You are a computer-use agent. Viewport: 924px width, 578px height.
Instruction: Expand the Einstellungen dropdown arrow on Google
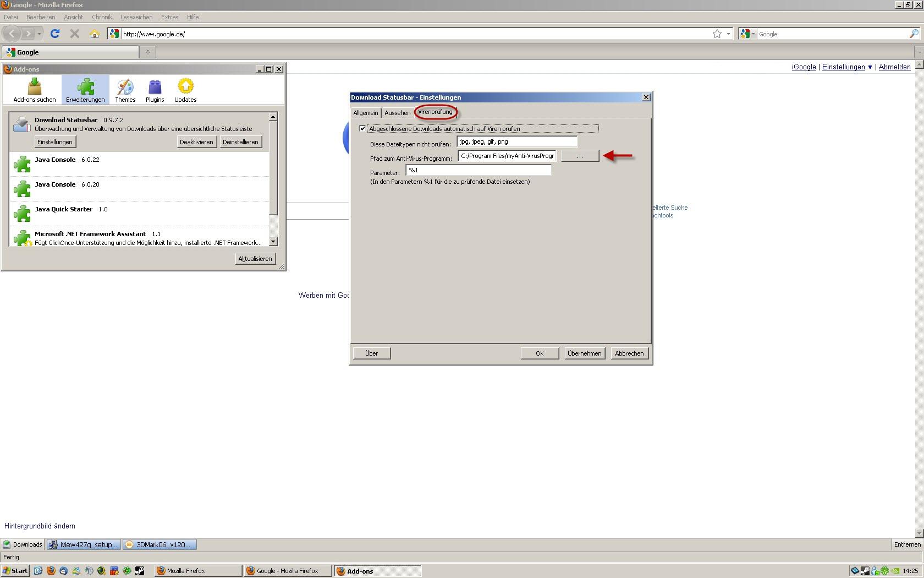pyautogui.click(x=870, y=67)
